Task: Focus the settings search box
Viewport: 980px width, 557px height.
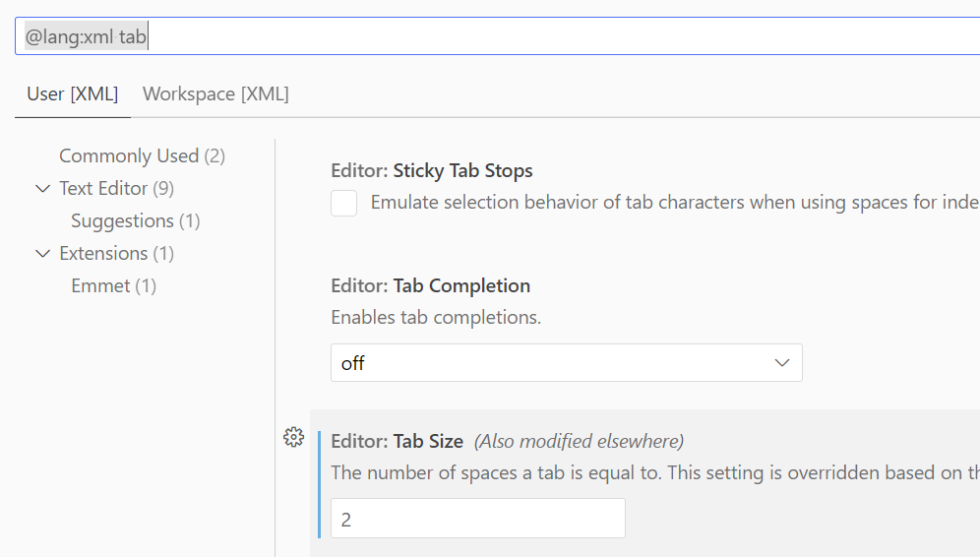Action: click(498, 36)
